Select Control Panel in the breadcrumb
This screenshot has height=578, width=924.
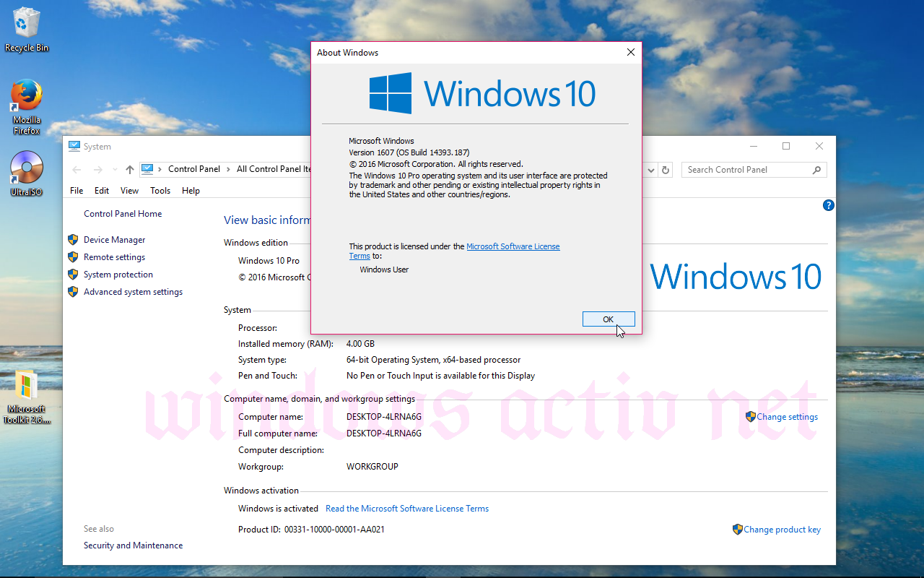tap(194, 169)
